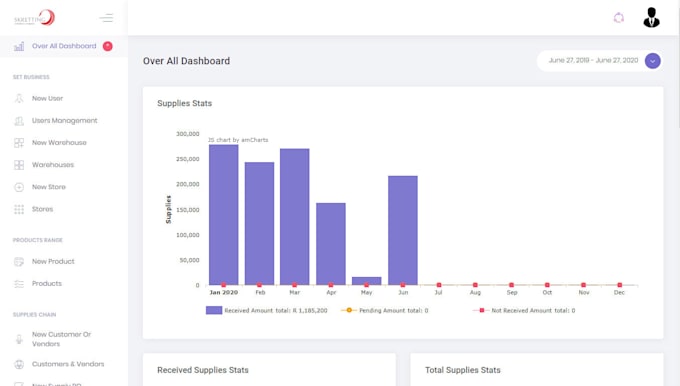Click the JS chart by amCharts link
The image size is (680, 386).
[238, 140]
